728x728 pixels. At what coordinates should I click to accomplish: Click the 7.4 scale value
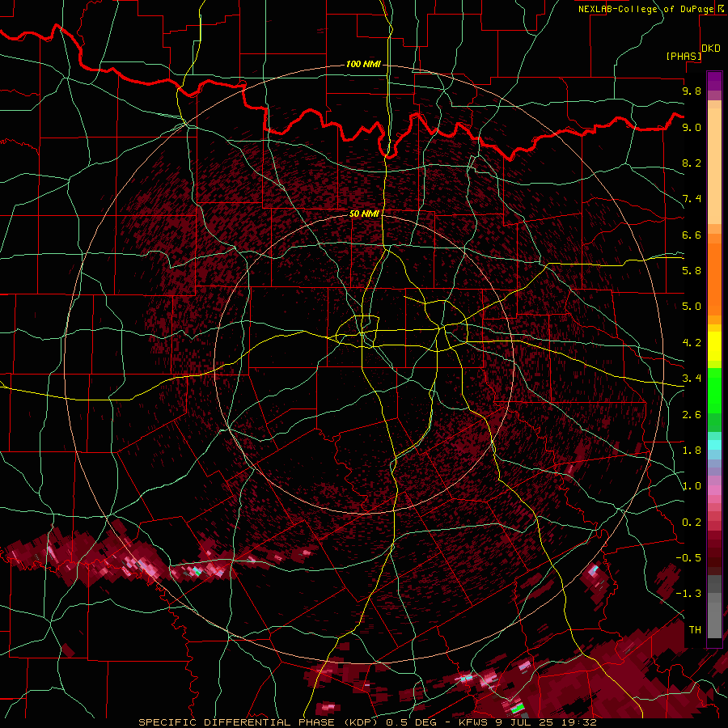(x=692, y=199)
